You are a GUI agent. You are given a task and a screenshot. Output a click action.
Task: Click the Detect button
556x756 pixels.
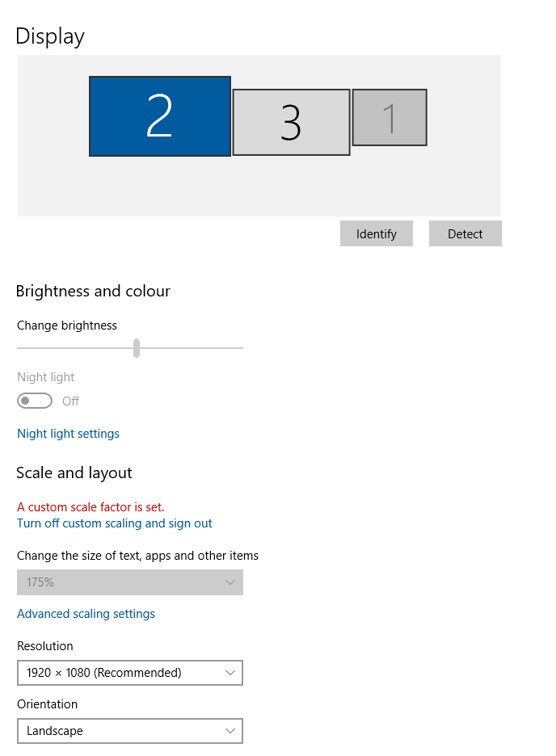(465, 233)
